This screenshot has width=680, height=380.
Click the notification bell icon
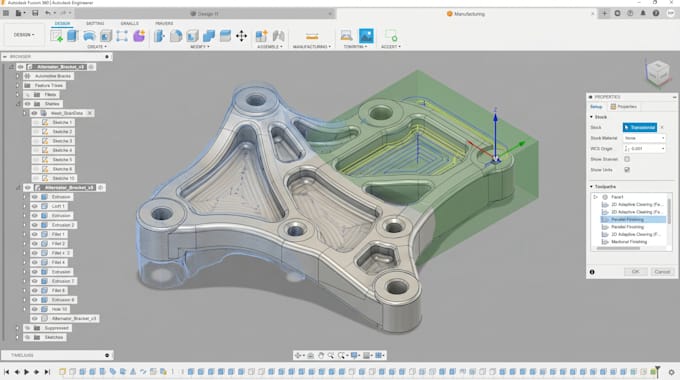643,13
